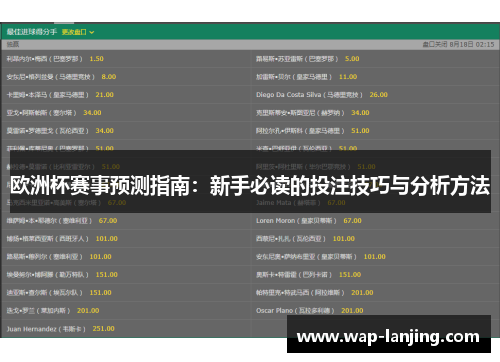Pick 101.00 odds for 穆列尔 (塞维利亚)
This screenshot has height=362, width=500.
pyautogui.click(x=100, y=257)
